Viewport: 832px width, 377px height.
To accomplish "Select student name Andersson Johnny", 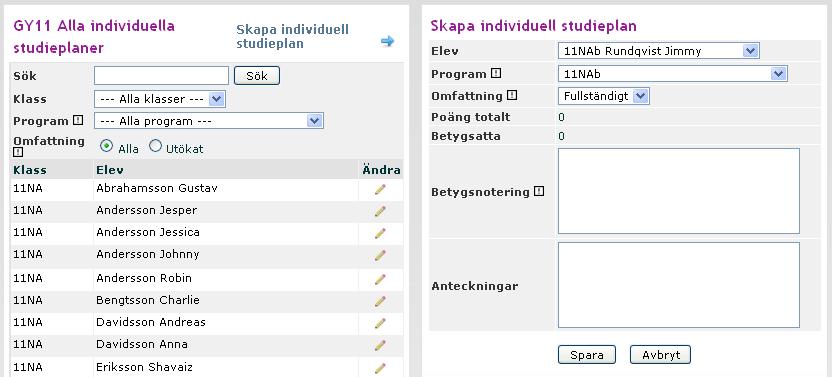I will (148, 254).
